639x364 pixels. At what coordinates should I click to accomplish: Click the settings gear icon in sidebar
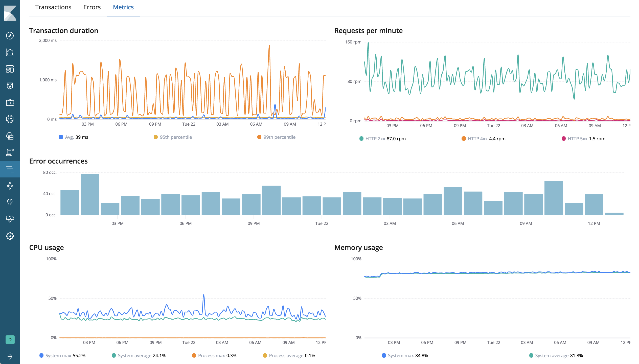coord(10,235)
